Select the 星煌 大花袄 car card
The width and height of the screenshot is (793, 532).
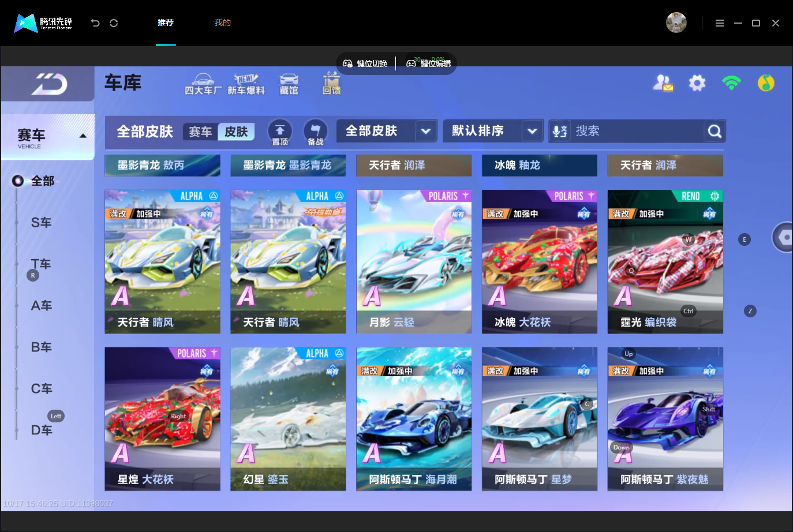tap(162, 419)
